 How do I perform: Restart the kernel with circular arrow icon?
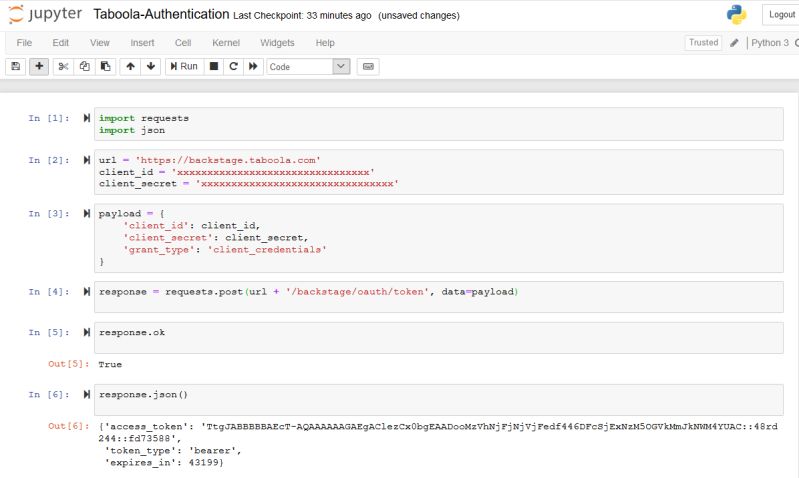(233, 66)
